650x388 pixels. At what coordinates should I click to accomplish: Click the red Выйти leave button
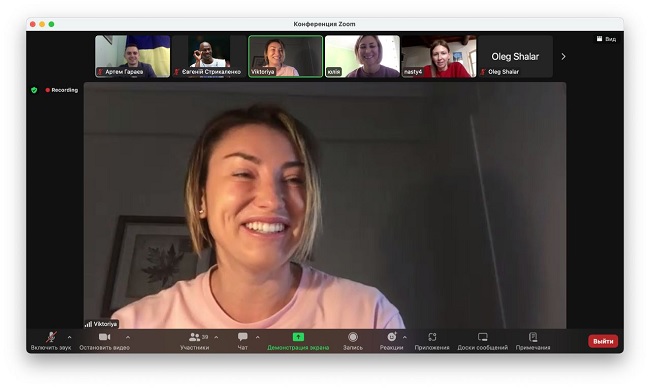(x=603, y=341)
